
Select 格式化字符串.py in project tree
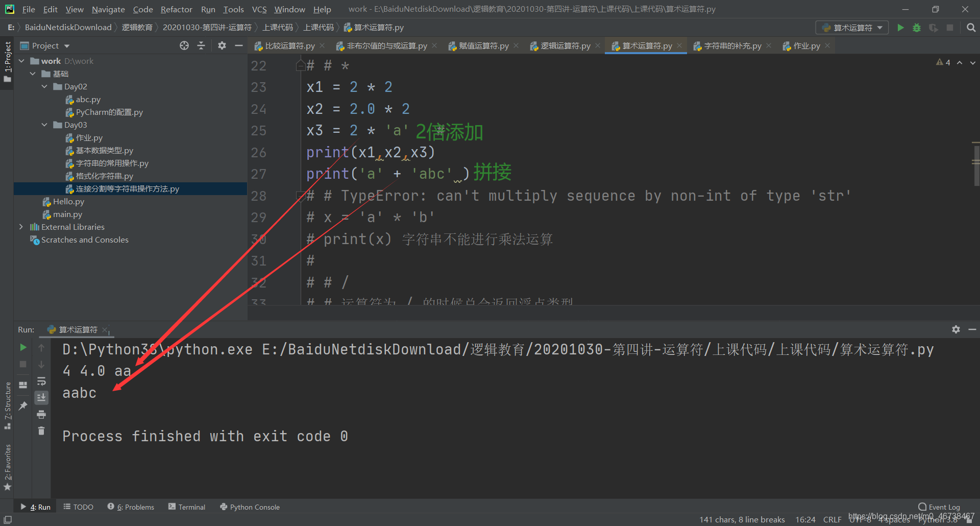[104, 176]
